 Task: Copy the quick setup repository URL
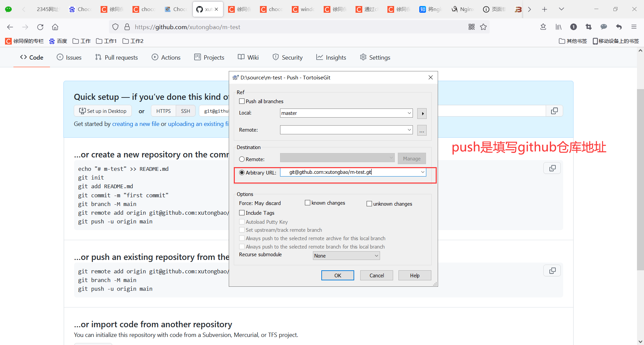point(554,111)
